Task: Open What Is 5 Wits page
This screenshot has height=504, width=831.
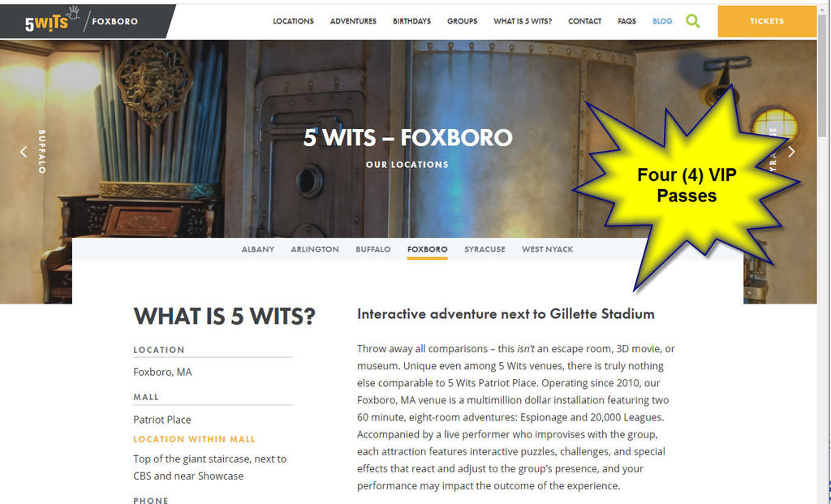Action: [x=523, y=21]
